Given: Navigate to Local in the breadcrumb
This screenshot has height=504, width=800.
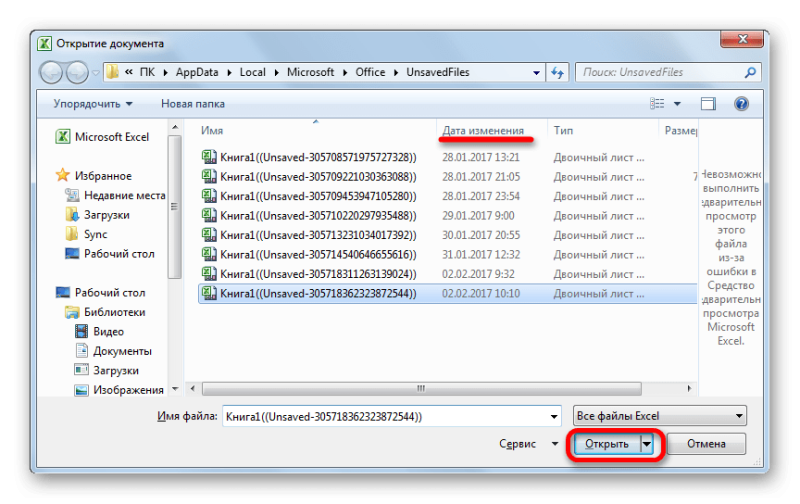Looking at the screenshot, I should pos(253,72).
